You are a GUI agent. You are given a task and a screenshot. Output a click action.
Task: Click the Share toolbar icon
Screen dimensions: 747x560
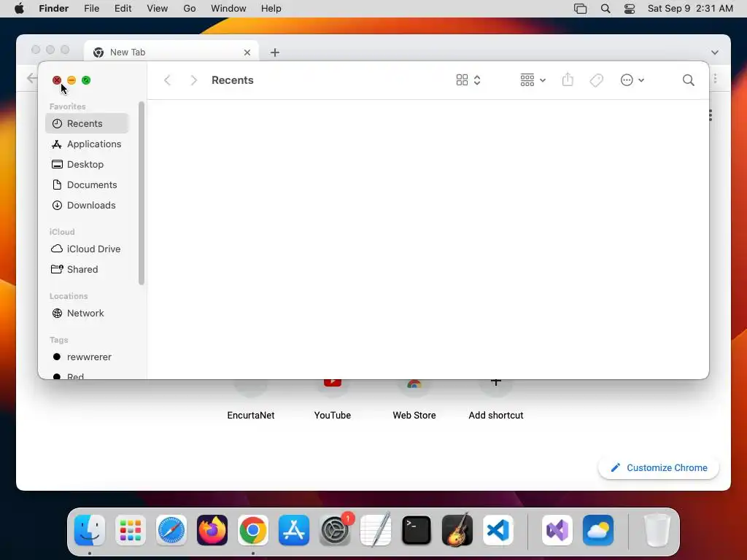click(568, 79)
